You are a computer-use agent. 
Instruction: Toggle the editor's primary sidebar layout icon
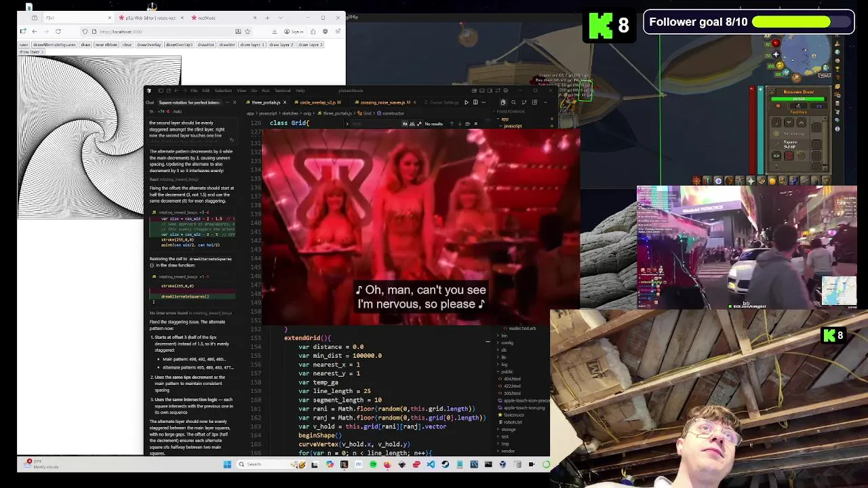474,90
